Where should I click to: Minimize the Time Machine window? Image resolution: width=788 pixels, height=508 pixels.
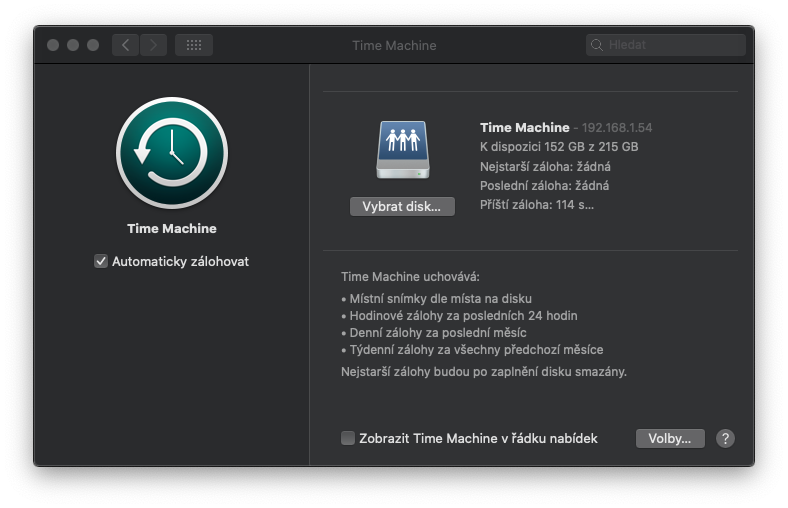[x=73, y=45]
